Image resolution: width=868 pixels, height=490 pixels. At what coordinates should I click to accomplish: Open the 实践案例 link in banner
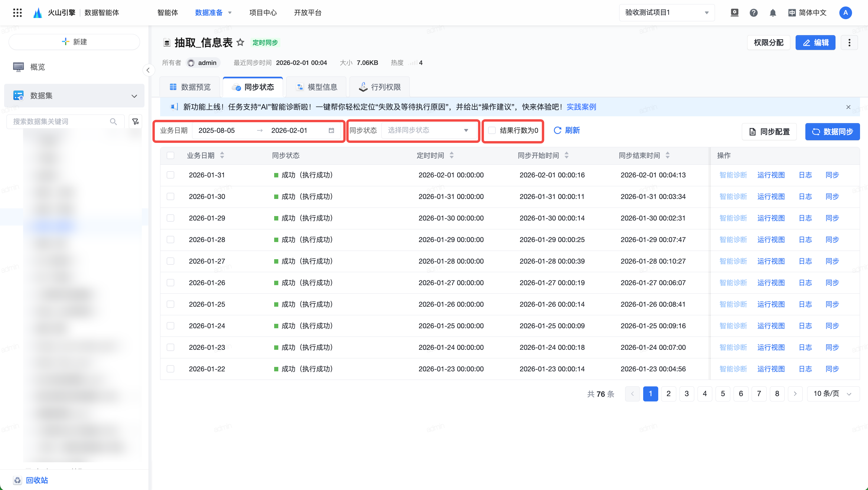click(581, 107)
